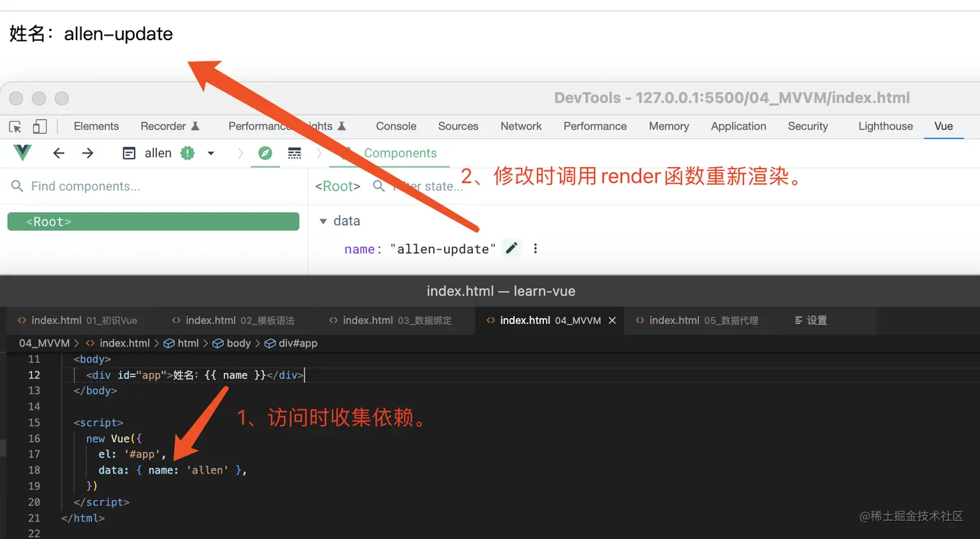Click line number 12 in the gutter

tap(34, 375)
